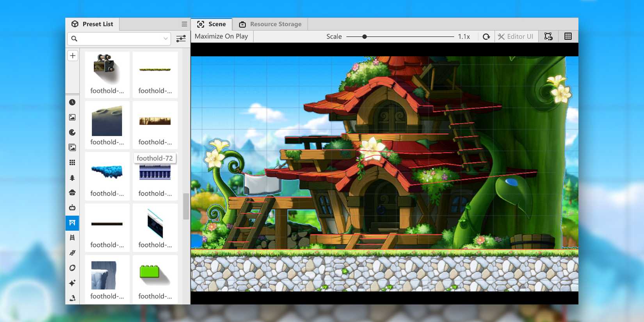Reset the scene scale with refresh icon
Viewport: 644px width, 322px height.
click(x=486, y=37)
